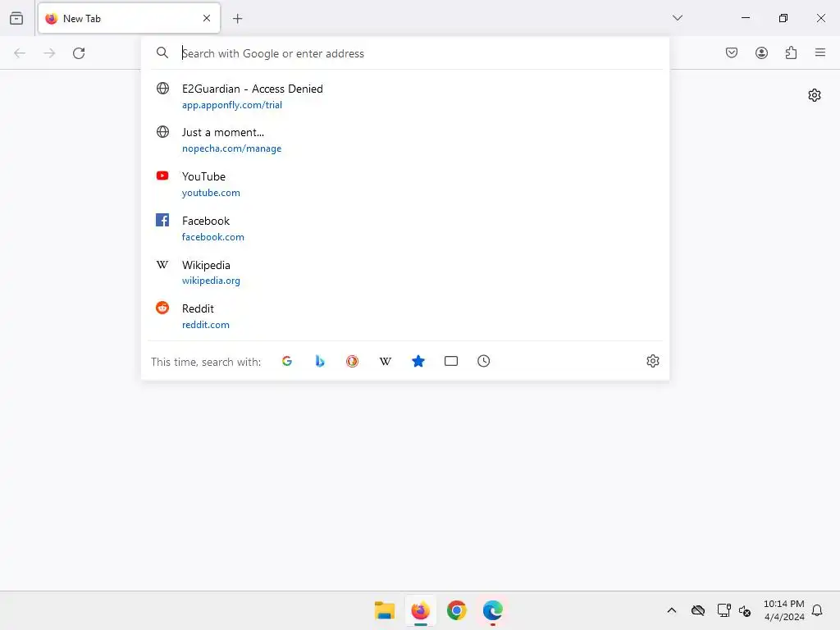Search open tabs with tab icon
The height and width of the screenshot is (630, 840).
tap(451, 361)
